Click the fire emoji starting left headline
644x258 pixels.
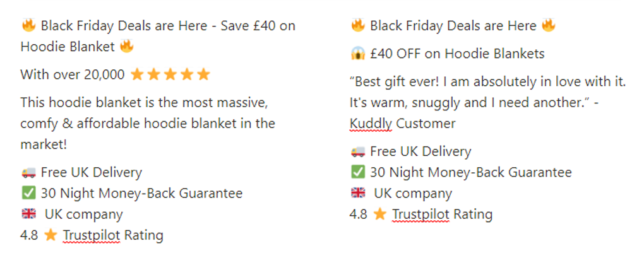click(x=28, y=26)
